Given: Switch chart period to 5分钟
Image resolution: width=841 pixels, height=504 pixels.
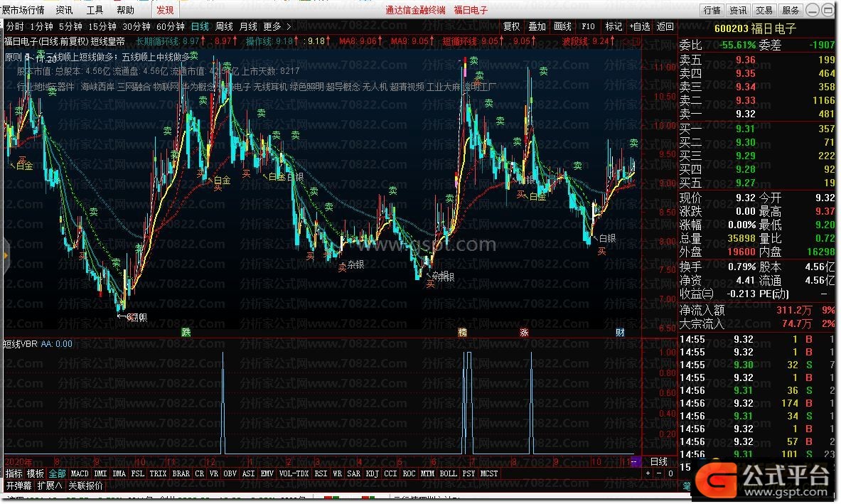Looking at the screenshot, I should (x=70, y=26).
